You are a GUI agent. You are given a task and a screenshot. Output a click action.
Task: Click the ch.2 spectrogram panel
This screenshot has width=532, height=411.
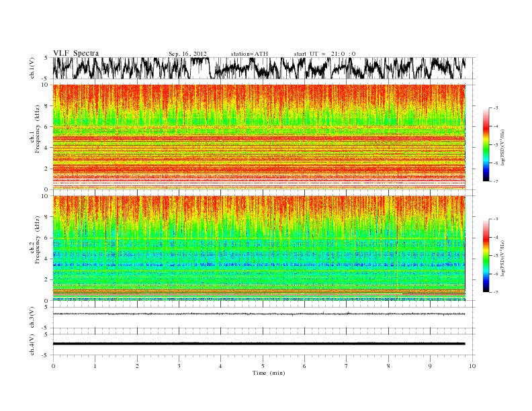(259, 248)
